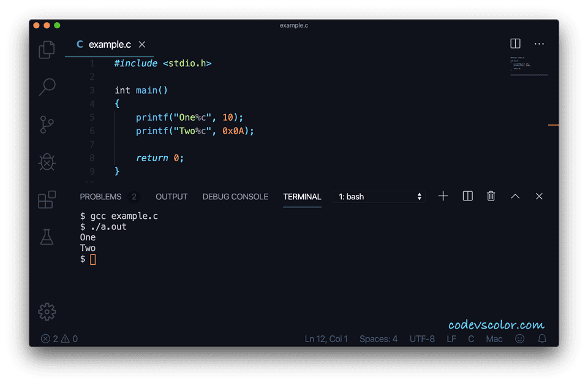
Task: Open the editor More Actions ellipsis
Action: point(539,44)
